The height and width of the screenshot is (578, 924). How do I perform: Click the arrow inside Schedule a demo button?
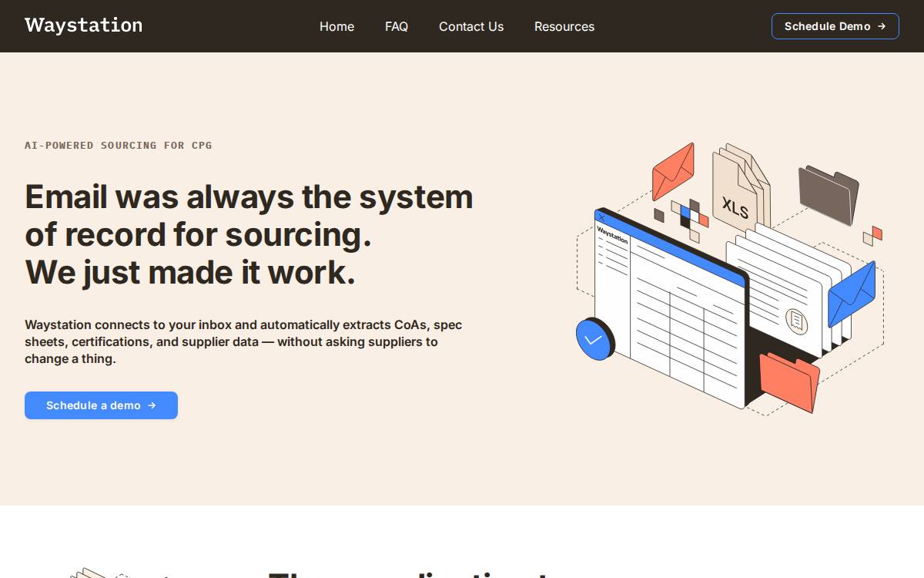152,405
